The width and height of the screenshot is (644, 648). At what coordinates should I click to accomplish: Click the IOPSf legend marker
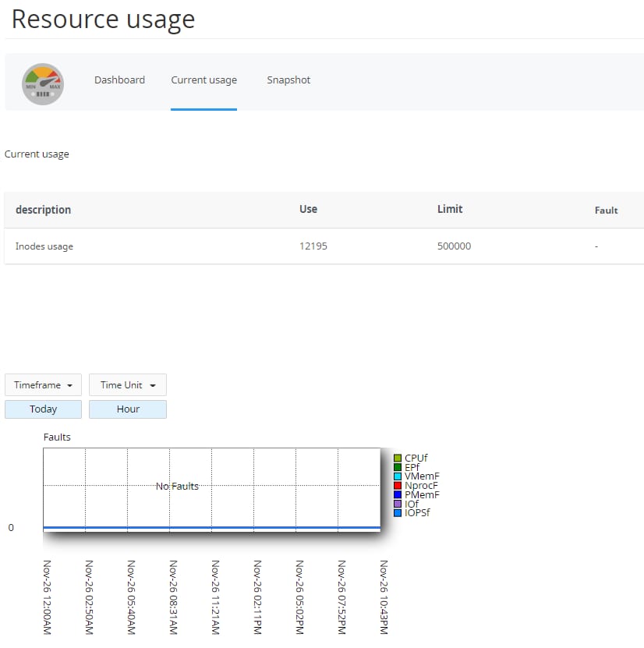point(398,513)
